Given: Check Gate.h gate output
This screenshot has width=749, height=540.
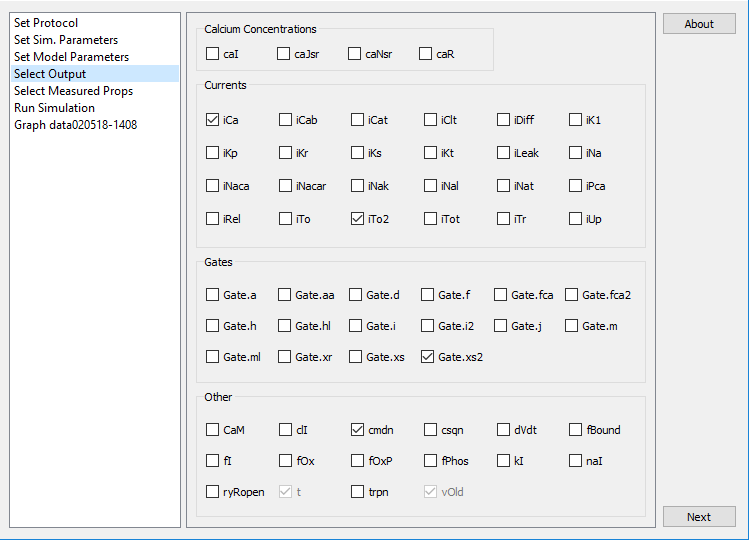Looking at the screenshot, I should pos(212,325).
